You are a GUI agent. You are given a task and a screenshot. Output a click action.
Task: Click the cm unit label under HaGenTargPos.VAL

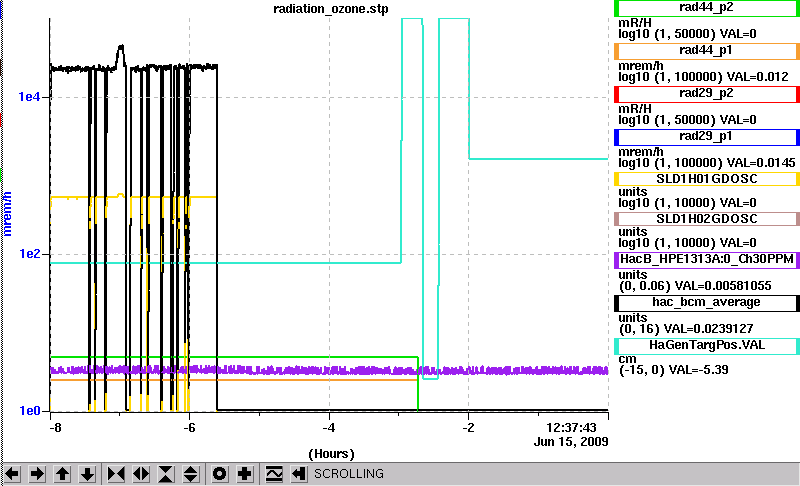pyautogui.click(x=627, y=359)
